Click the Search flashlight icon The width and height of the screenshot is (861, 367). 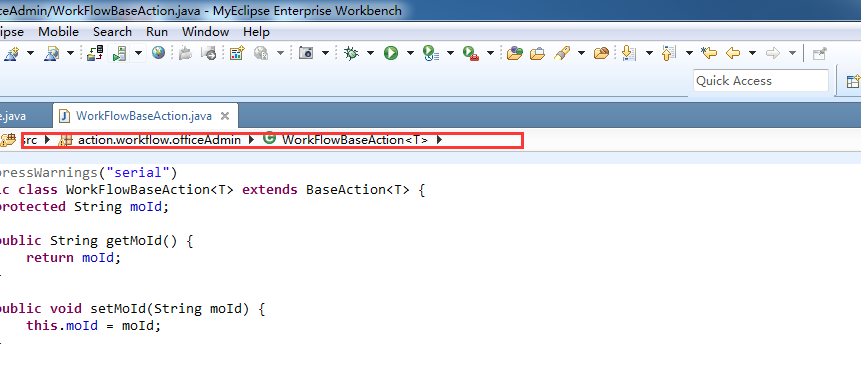[x=561, y=53]
